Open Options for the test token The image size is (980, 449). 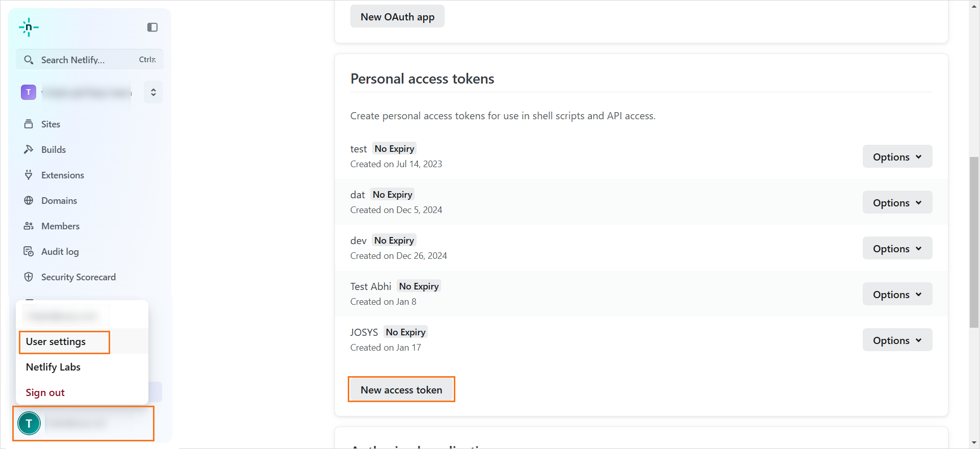click(x=897, y=156)
